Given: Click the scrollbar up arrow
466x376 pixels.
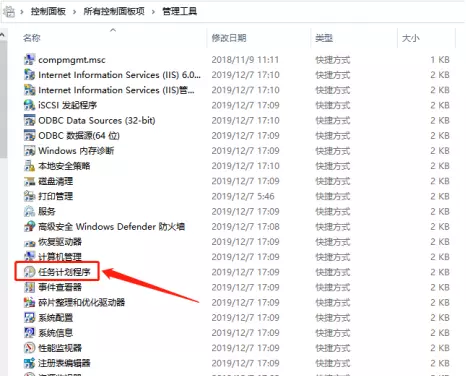Looking at the screenshot, I should [3, 35].
